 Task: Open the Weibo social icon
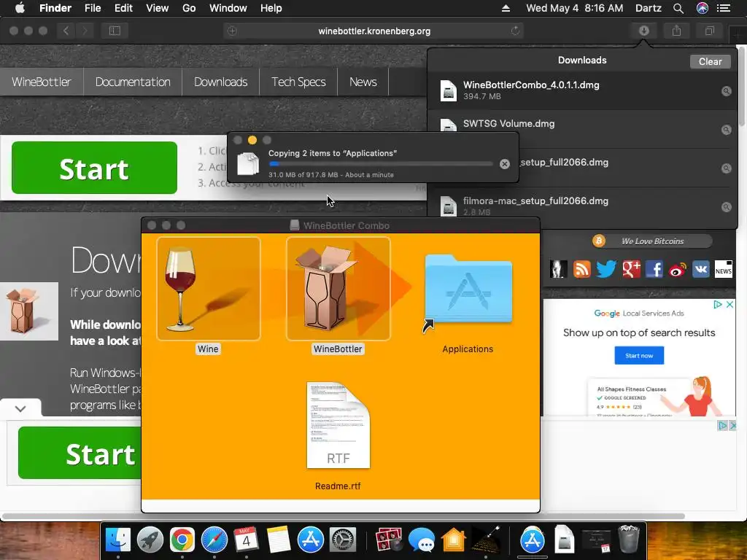click(x=678, y=269)
